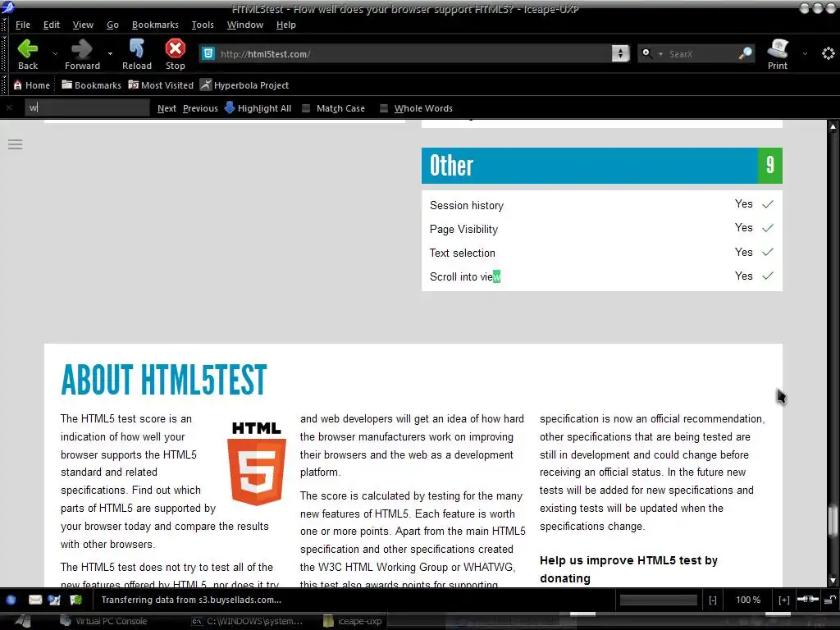The height and width of the screenshot is (630, 840).
Task: Click the Scroll into view row
Action: pos(601,276)
